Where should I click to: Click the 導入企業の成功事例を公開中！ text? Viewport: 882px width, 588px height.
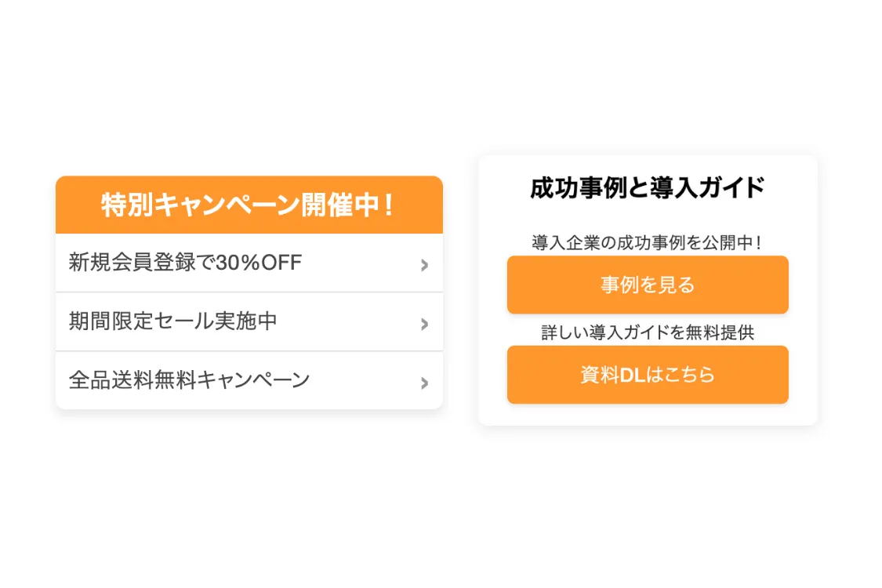coord(648,243)
